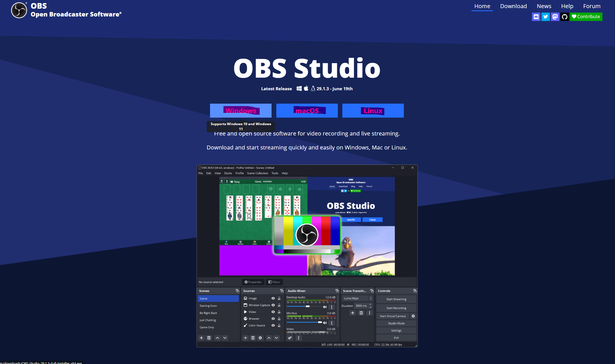Toggle the lock on Color Source

279,325
